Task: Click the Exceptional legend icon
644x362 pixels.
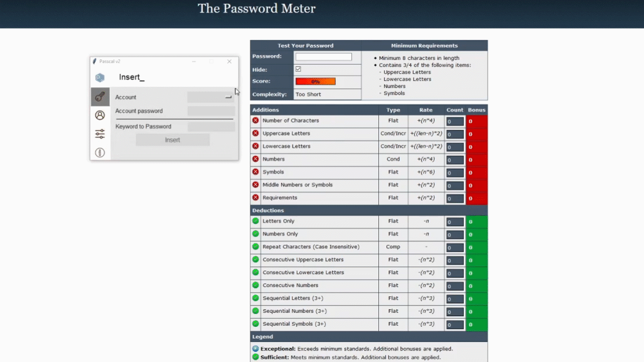Action: pyautogui.click(x=256, y=349)
